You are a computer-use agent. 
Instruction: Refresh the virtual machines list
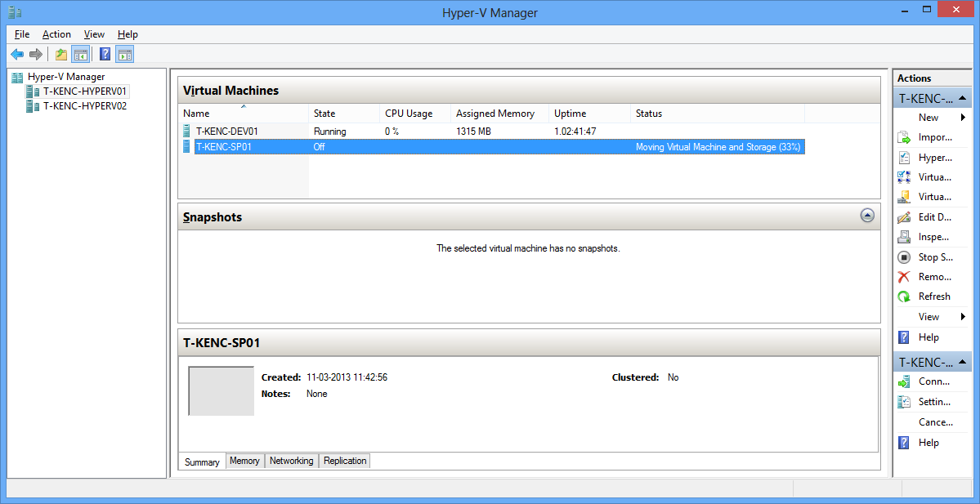click(933, 296)
